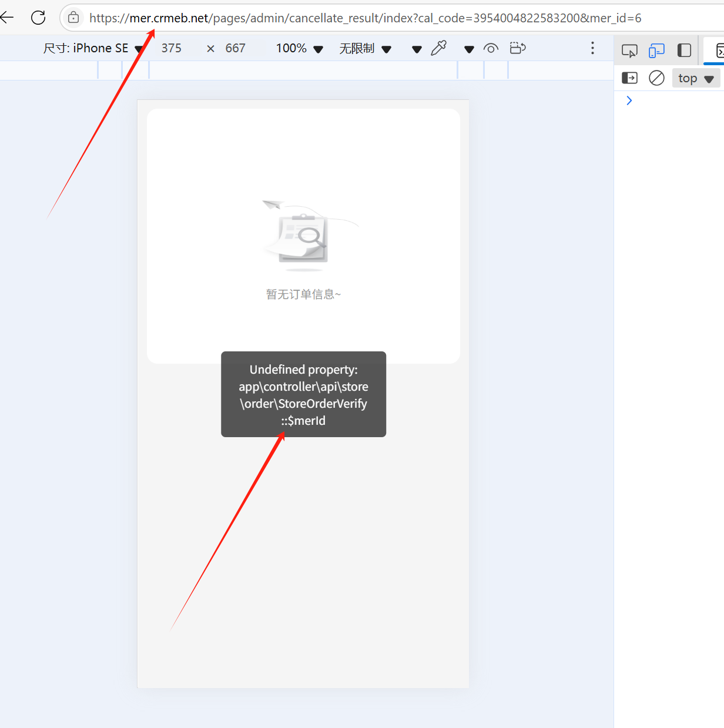Open the 100% zoom dropdown

tap(300, 48)
